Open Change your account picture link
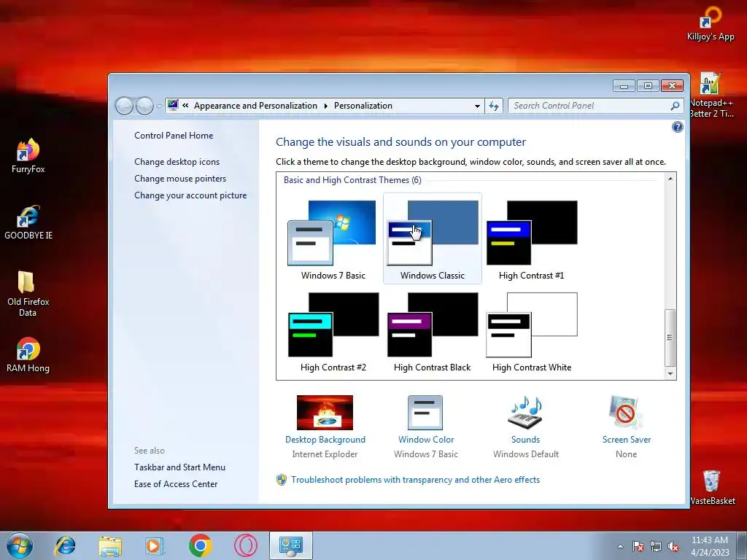This screenshot has height=560, width=747. [x=190, y=195]
